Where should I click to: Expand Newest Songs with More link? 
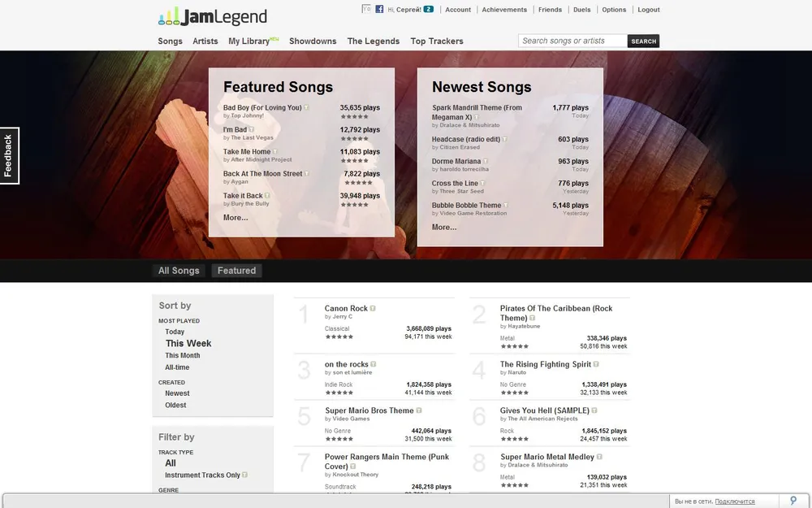(444, 228)
